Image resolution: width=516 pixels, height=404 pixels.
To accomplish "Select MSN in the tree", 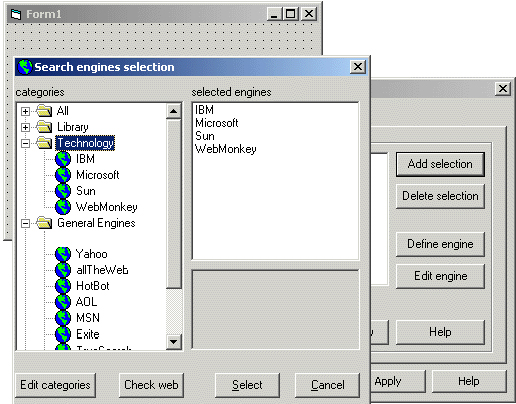I will coord(88,318).
